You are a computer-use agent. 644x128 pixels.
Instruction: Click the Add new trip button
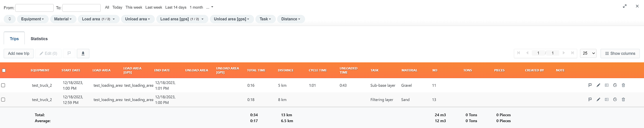[x=19, y=53]
